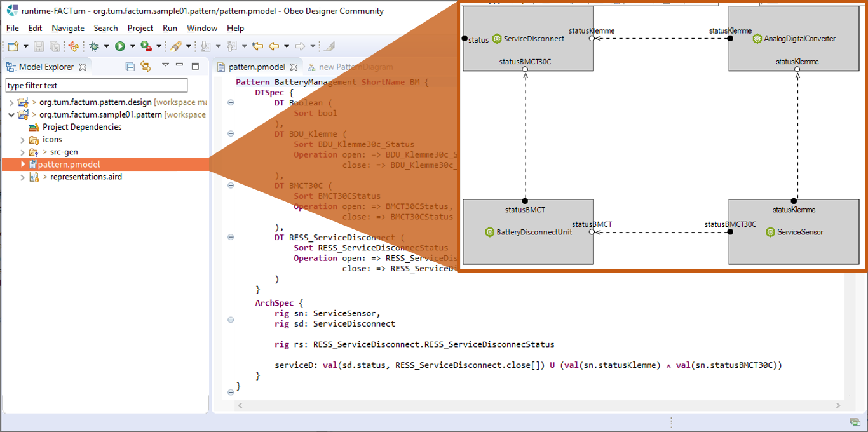Click the type filter text field

pos(97,86)
